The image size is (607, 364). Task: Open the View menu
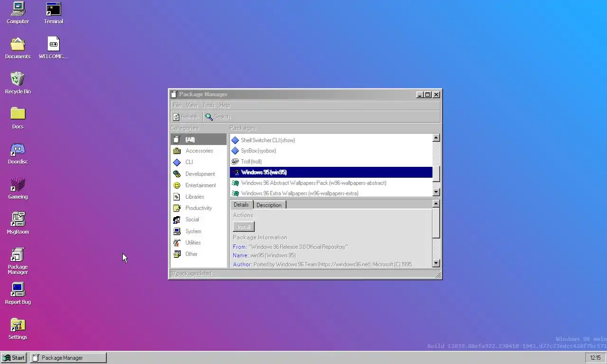(192, 105)
